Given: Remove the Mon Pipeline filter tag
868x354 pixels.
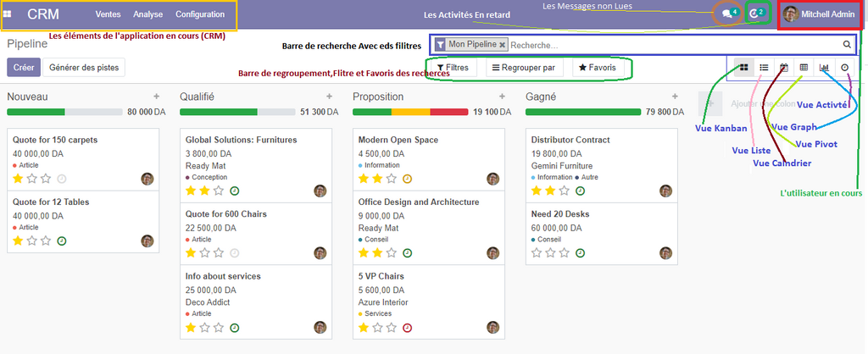Looking at the screenshot, I should coord(502,45).
